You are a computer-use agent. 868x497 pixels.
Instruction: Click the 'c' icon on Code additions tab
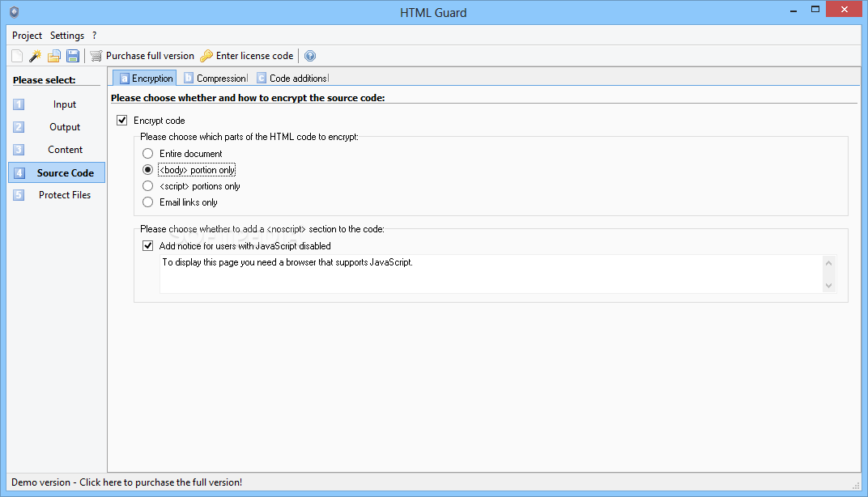pyautogui.click(x=262, y=78)
